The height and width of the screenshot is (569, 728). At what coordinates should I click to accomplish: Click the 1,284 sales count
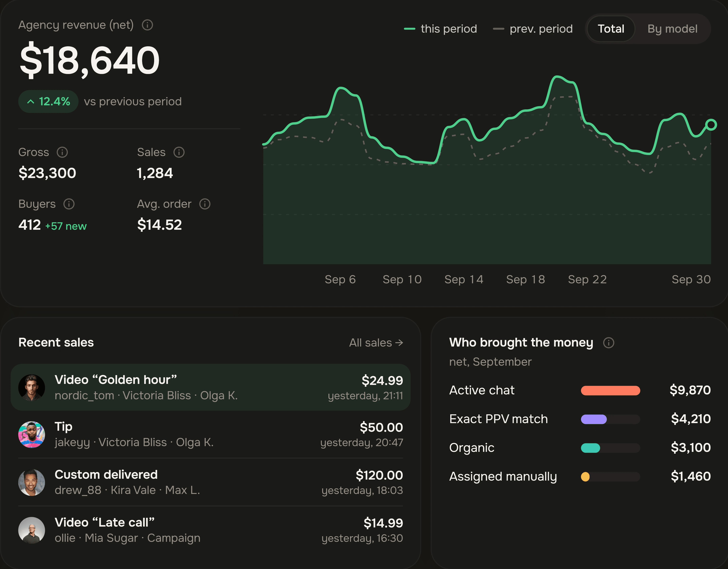pos(155,173)
